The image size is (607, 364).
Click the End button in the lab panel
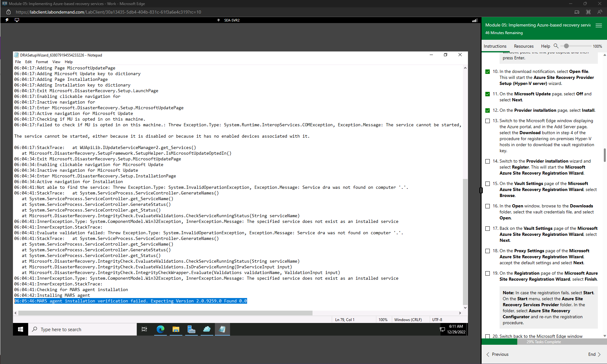pos(593,354)
